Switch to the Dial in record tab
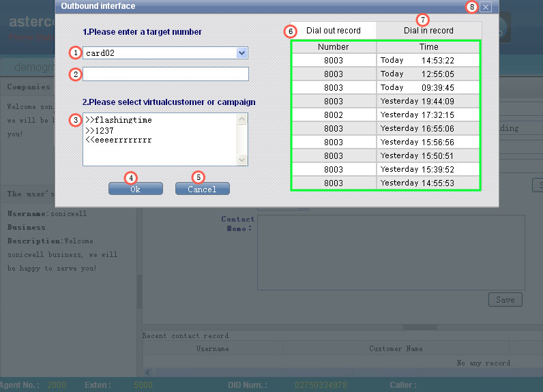Screen dimensions: 543x392 click(428, 31)
